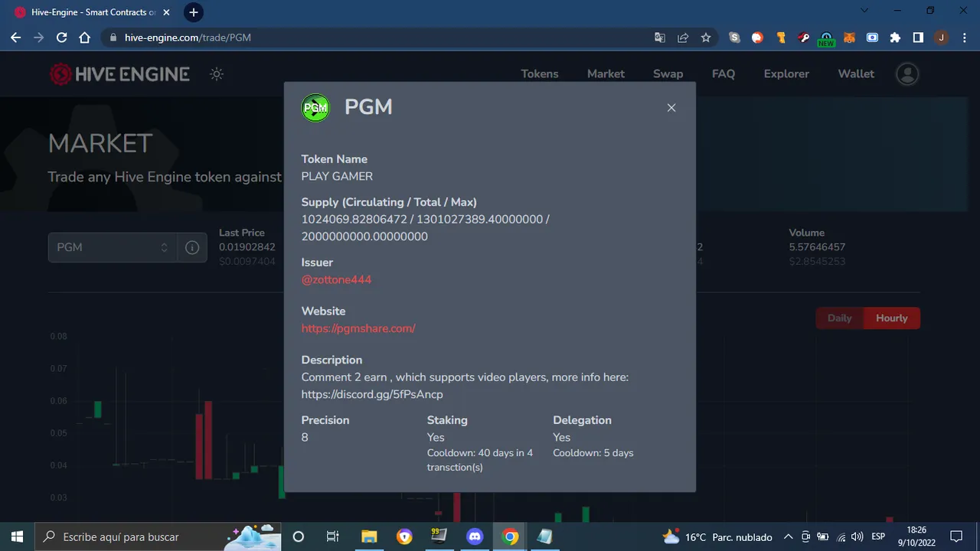Open the Explorer menu item
The height and width of the screenshot is (551, 980).
[786, 74]
